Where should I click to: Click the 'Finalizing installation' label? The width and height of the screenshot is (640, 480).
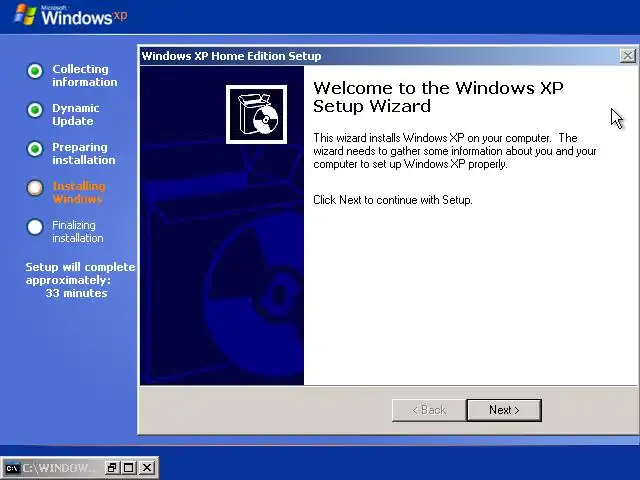[x=78, y=231]
